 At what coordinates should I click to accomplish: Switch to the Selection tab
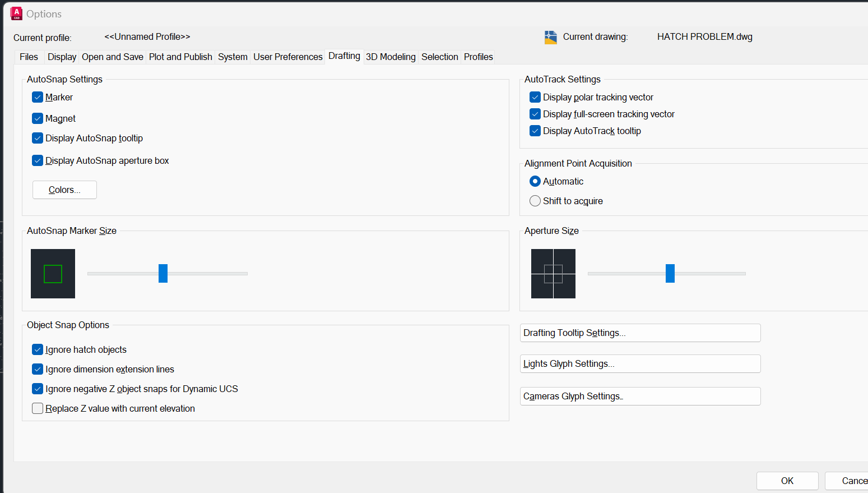(x=439, y=57)
